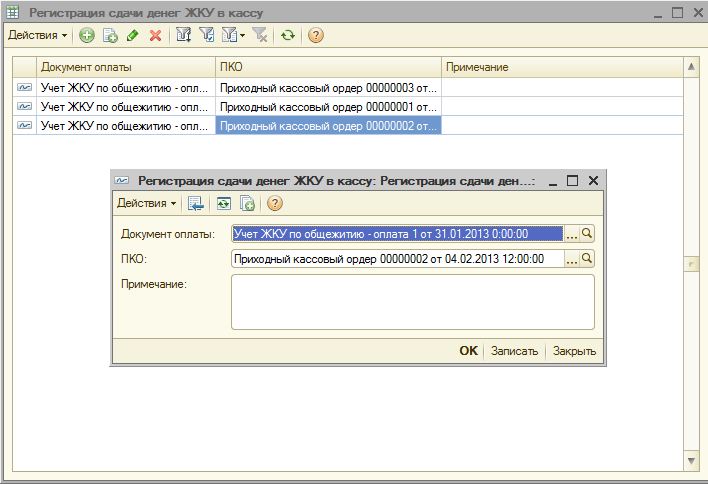Open the Help icon in the dialog toolbar
708x484 pixels.
click(274, 203)
